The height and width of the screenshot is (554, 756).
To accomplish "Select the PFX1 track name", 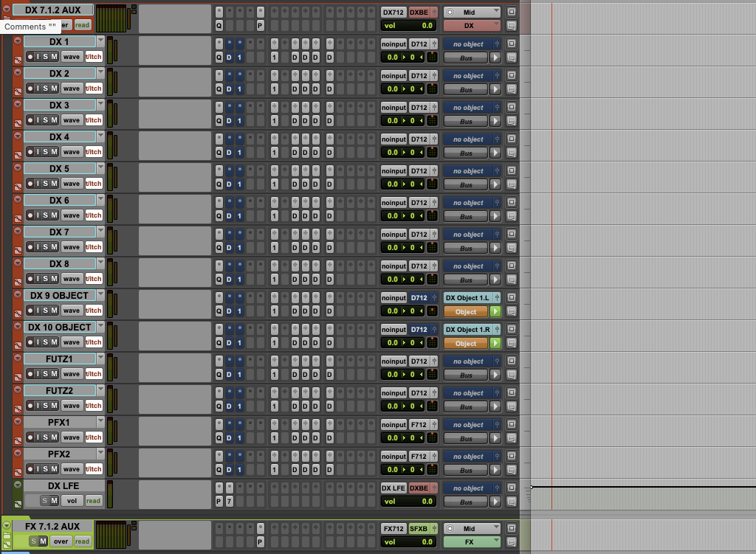I will (59, 422).
